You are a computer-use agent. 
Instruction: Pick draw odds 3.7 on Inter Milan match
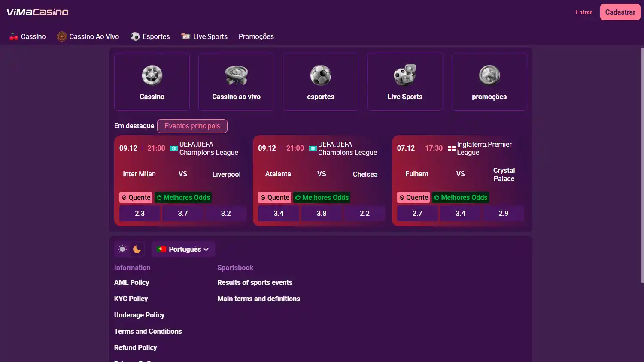click(x=183, y=213)
